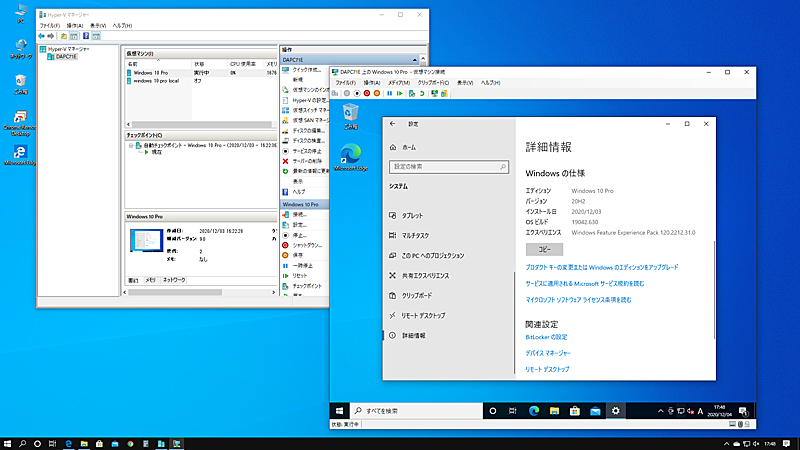Screen dimensions: 800x450
Task: Click Checkpoint icon in VM connection toolbar
Action: pyautogui.click(x=412, y=93)
